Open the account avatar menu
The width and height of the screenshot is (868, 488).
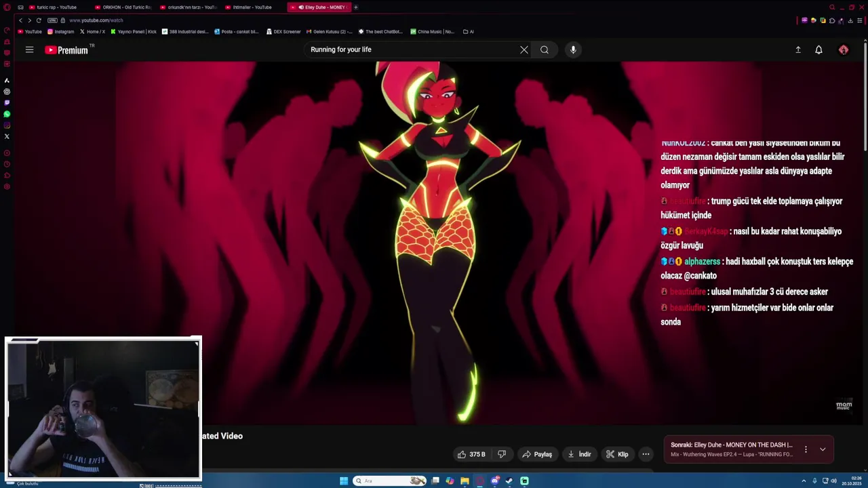[x=844, y=49]
